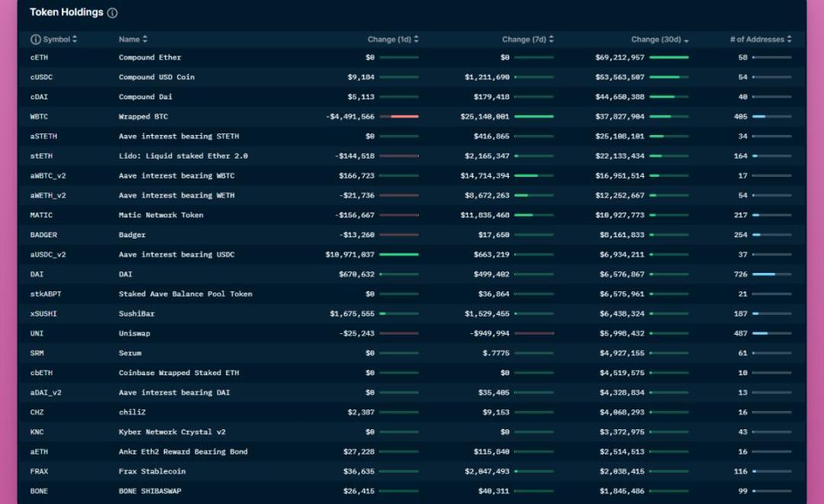Click the sort arrows beside Name header
This screenshot has height=504, width=824.
pos(145,40)
